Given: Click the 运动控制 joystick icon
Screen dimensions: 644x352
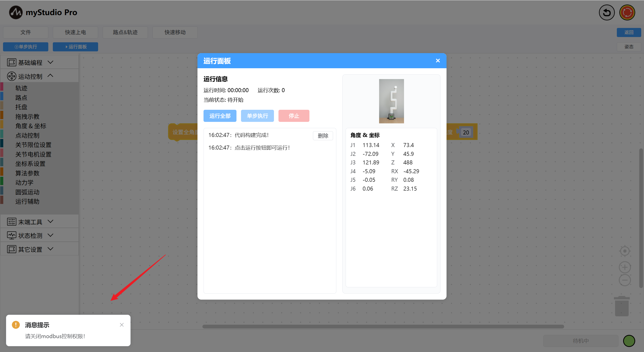Looking at the screenshot, I should coord(12,76).
